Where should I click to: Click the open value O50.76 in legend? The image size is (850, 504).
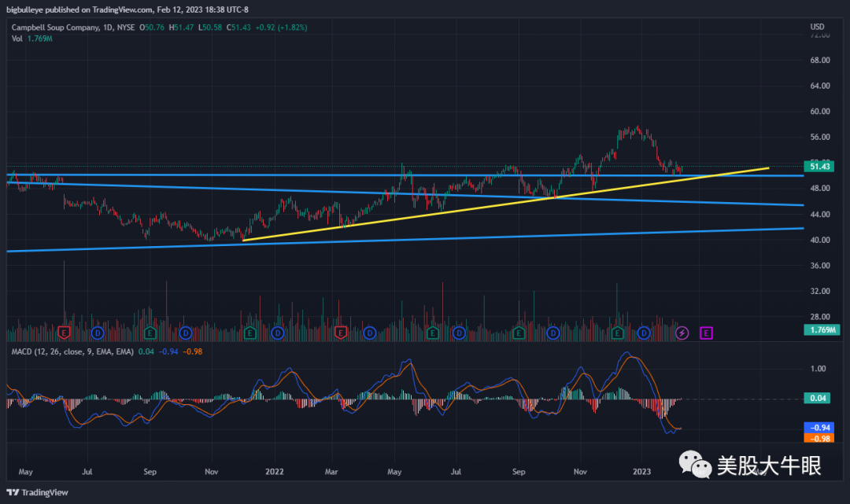tap(152, 27)
